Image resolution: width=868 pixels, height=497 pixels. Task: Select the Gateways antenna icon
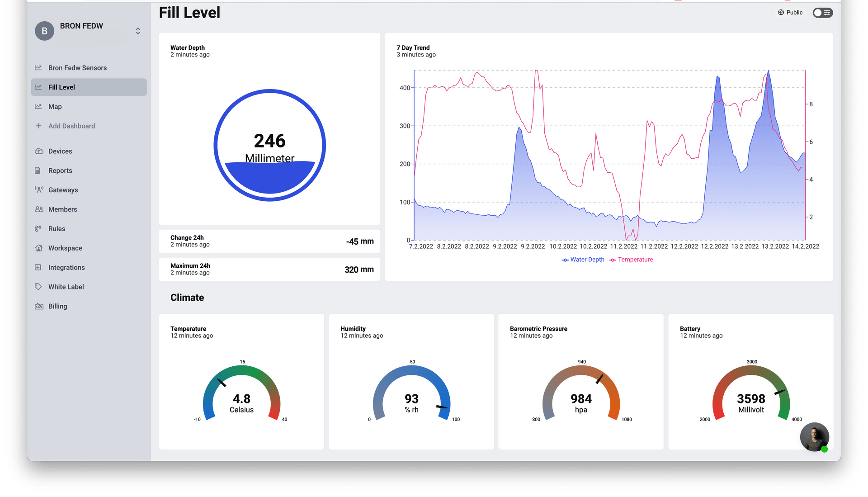pos(39,190)
